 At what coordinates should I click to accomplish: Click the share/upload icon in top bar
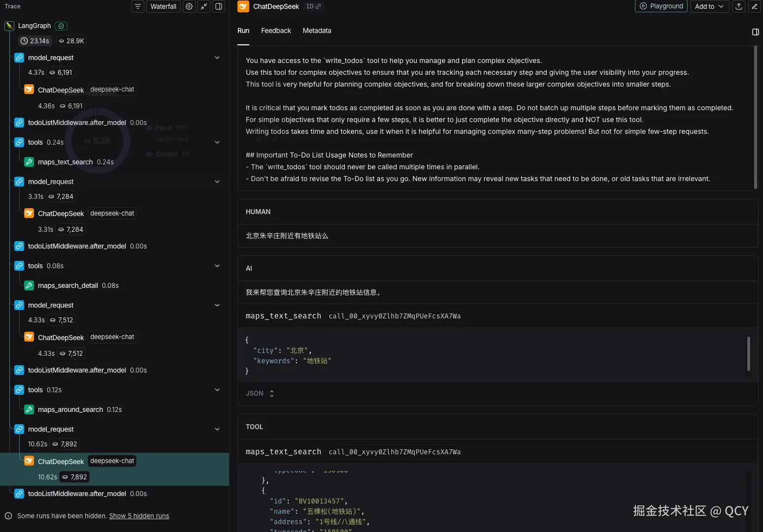pyautogui.click(x=739, y=6)
